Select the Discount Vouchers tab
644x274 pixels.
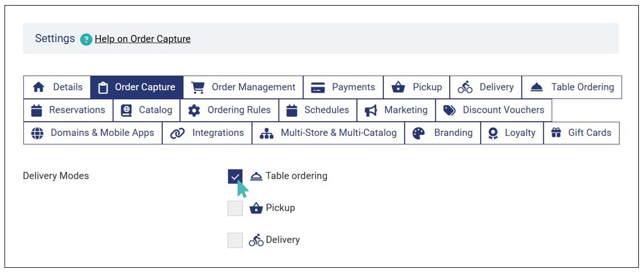(494, 110)
